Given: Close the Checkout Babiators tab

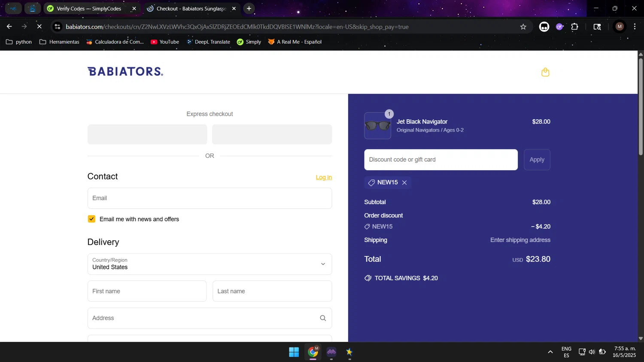Looking at the screenshot, I should pos(234,9).
